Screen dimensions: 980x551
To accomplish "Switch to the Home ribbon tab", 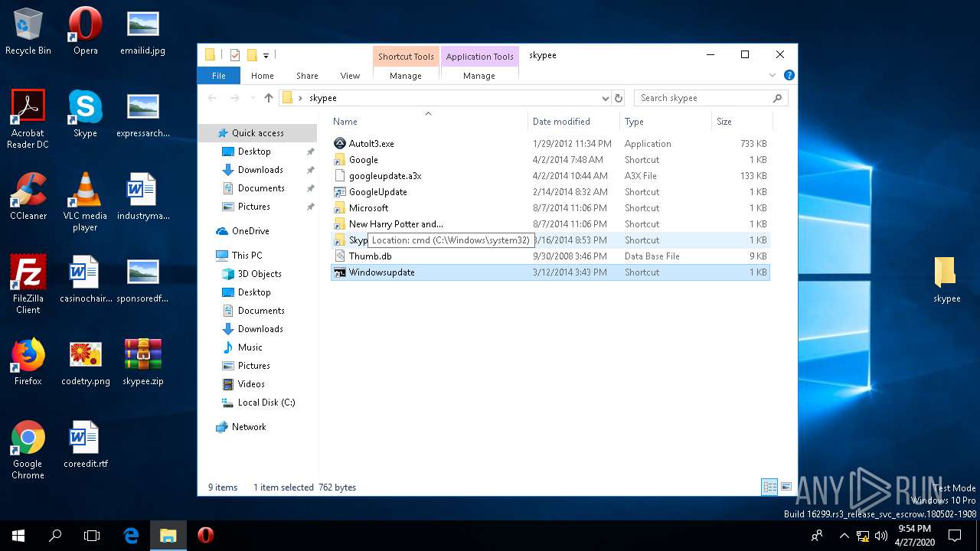I will pos(263,76).
